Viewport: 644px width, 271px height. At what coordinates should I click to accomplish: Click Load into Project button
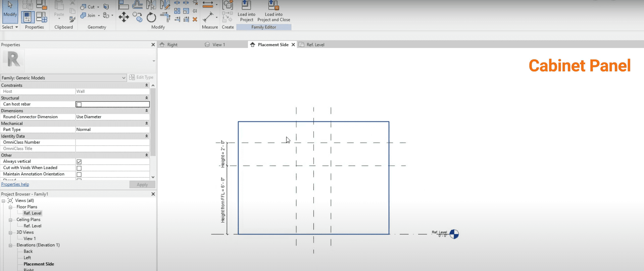pos(246,12)
